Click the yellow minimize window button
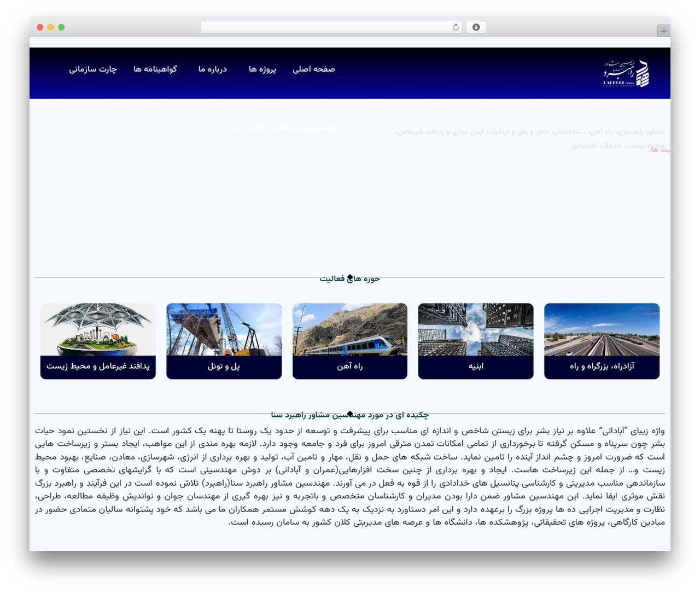The image size is (700, 593). (x=50, y=27)
